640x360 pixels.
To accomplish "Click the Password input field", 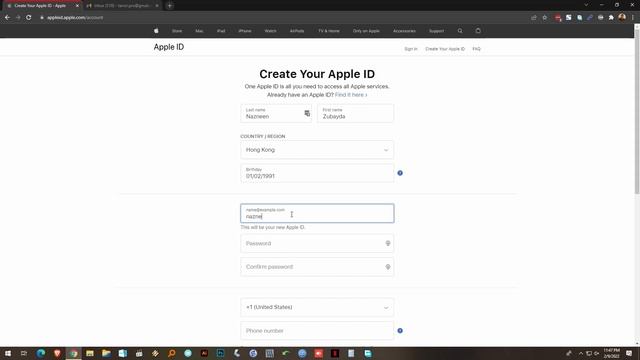I will tap(317, 243).
